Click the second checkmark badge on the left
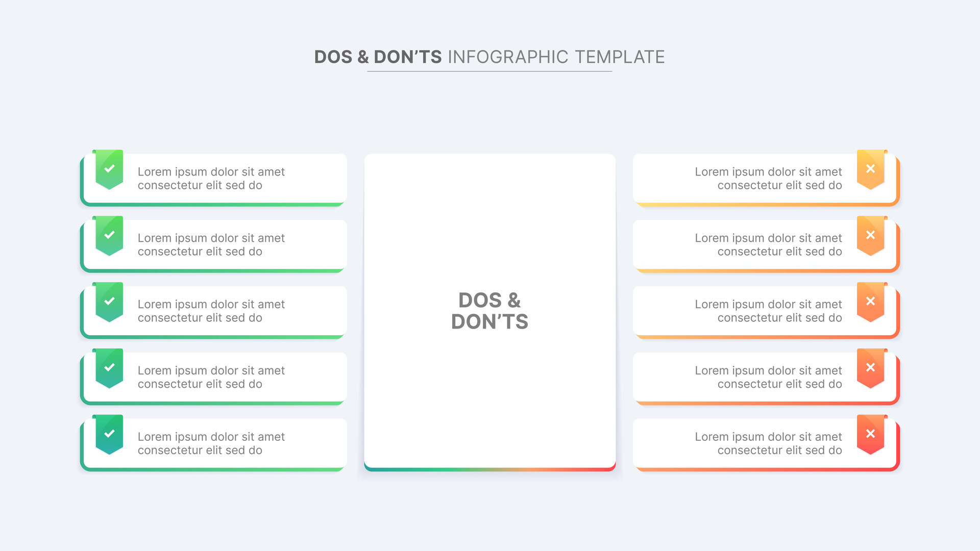 pos(109,235)
